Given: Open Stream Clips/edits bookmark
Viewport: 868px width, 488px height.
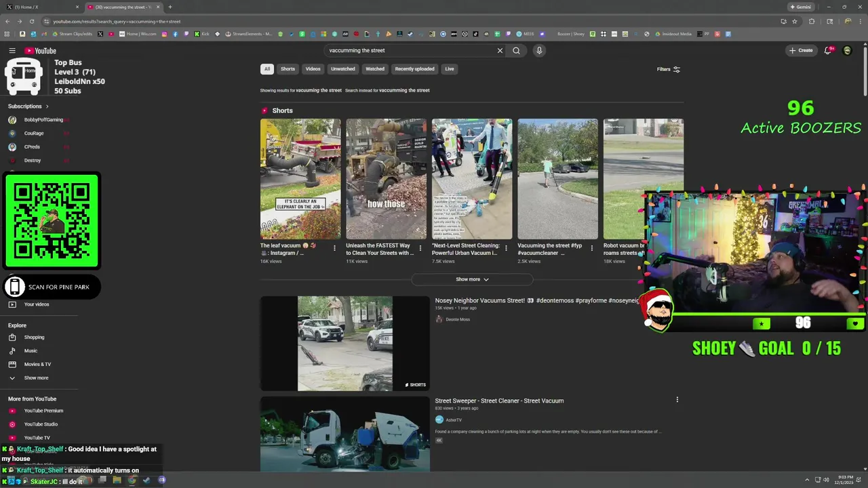Looking at the screenshot, I should (72, 34).
